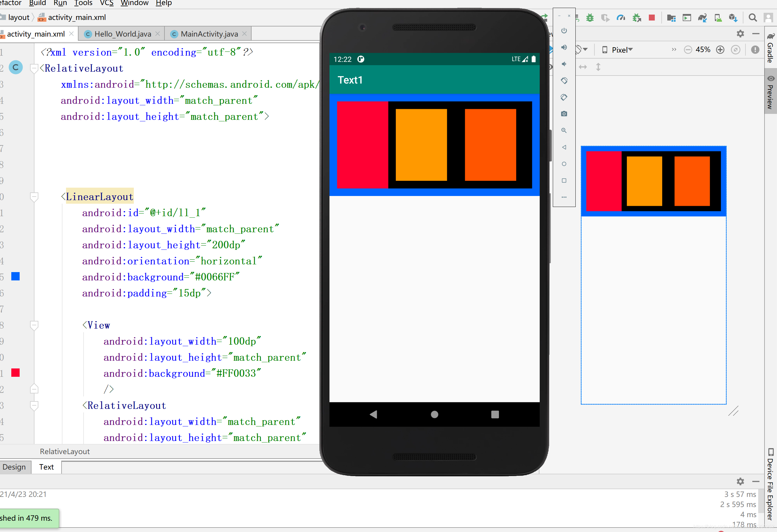Image resolution: width=777 pixels, height=532 pixels.
Task: Power off the emulator
Action: tap(564, 30)
